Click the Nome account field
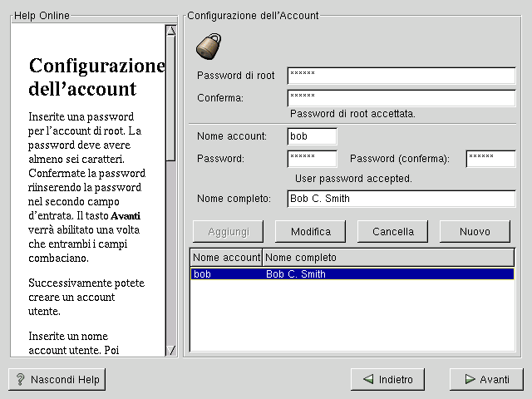The width and height of the screenshot is (532, 399). click(x=312, y=136)
